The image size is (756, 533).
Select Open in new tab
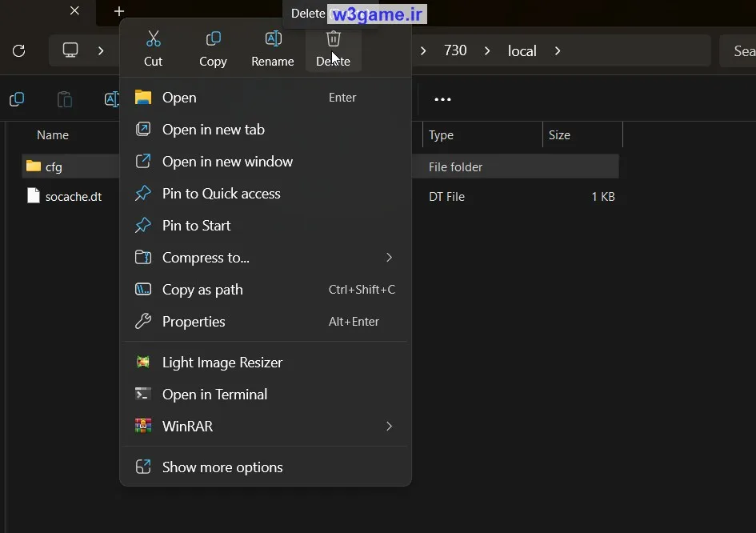(265, 130)
